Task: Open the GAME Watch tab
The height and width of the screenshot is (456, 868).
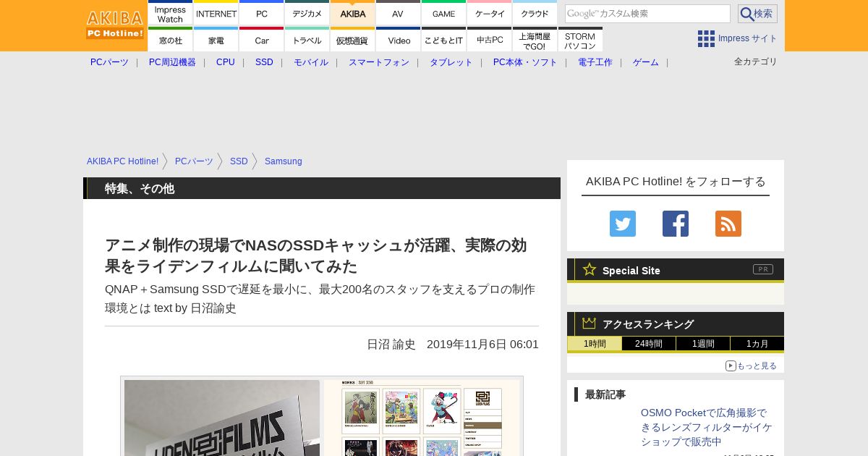Action: [443, 13]
